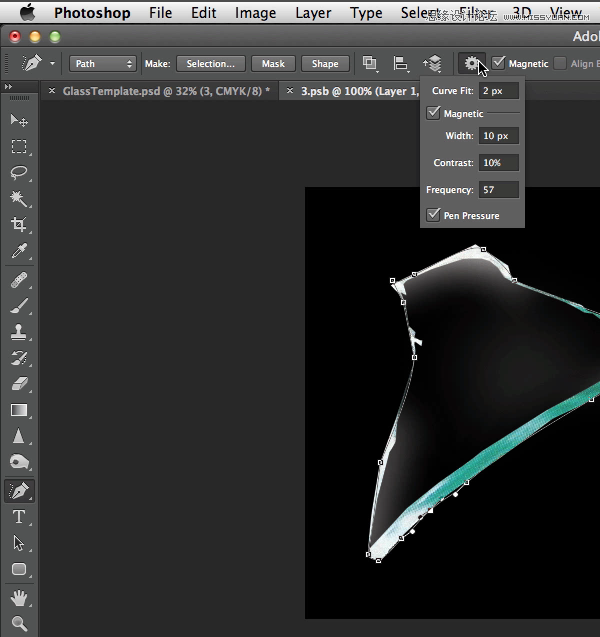Switch to the Eraser tool
The height and width of the screenshot is (637, 600).
coord(18,384)
